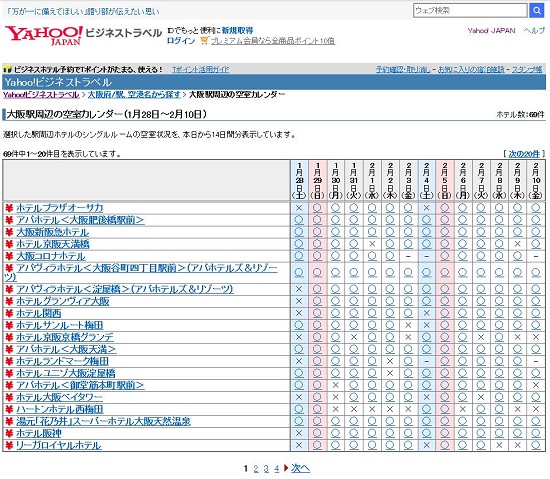Select Feb 10 availability circle for リーガロイヤルホテル

click(x=536, y=445)
